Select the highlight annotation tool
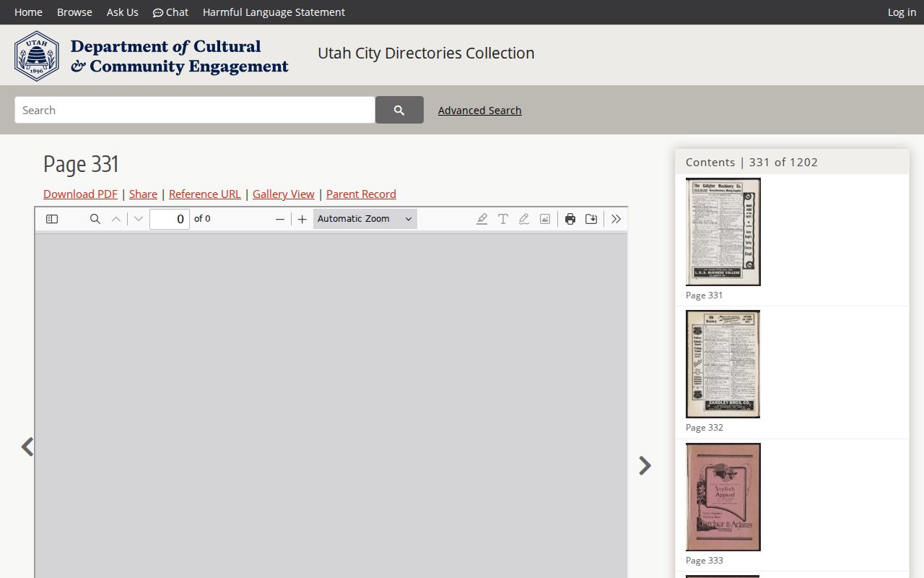The width and height of the screenshot is (924, 578). [x=481, y=219]
